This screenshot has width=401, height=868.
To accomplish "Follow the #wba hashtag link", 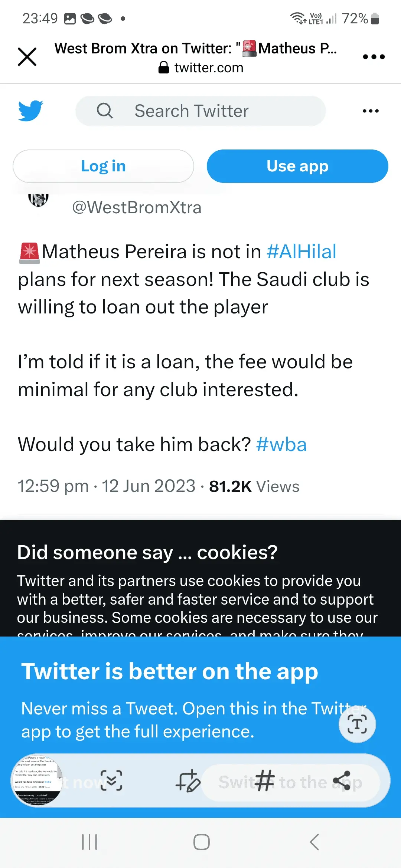I will click(281, 444).
